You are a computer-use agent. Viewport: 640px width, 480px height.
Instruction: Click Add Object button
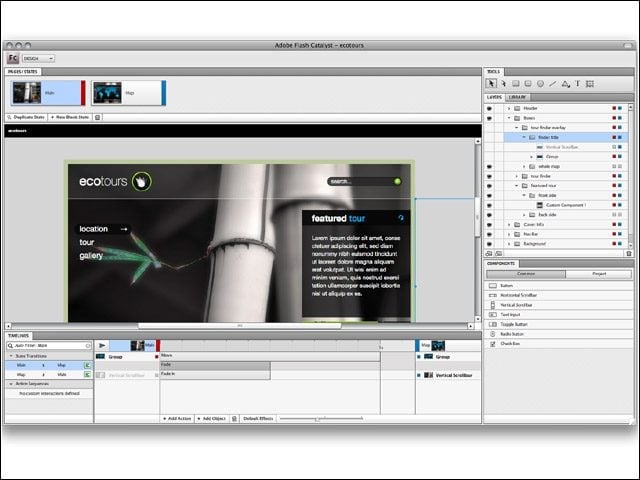click(x=211, y=418)
